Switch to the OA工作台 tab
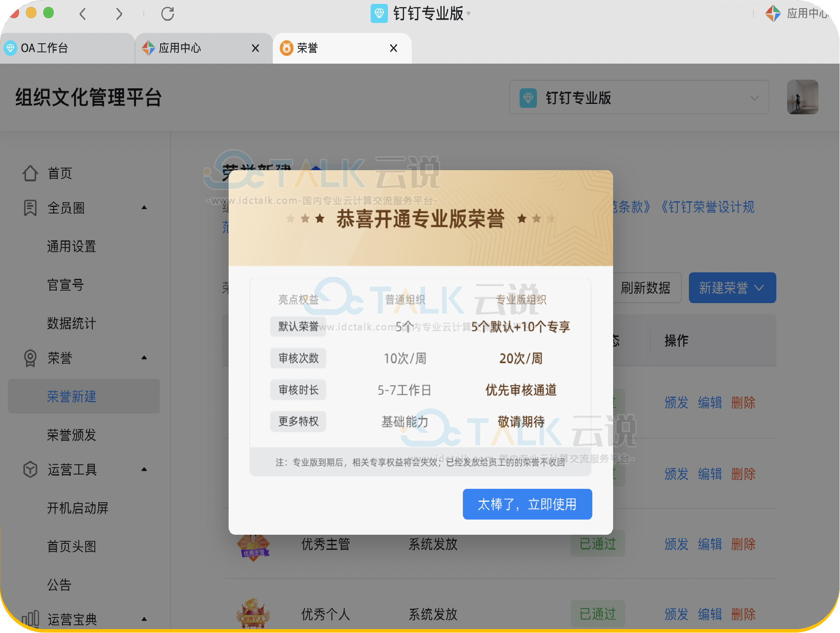Viewport: 840px width, 633px height. point(68,48)
